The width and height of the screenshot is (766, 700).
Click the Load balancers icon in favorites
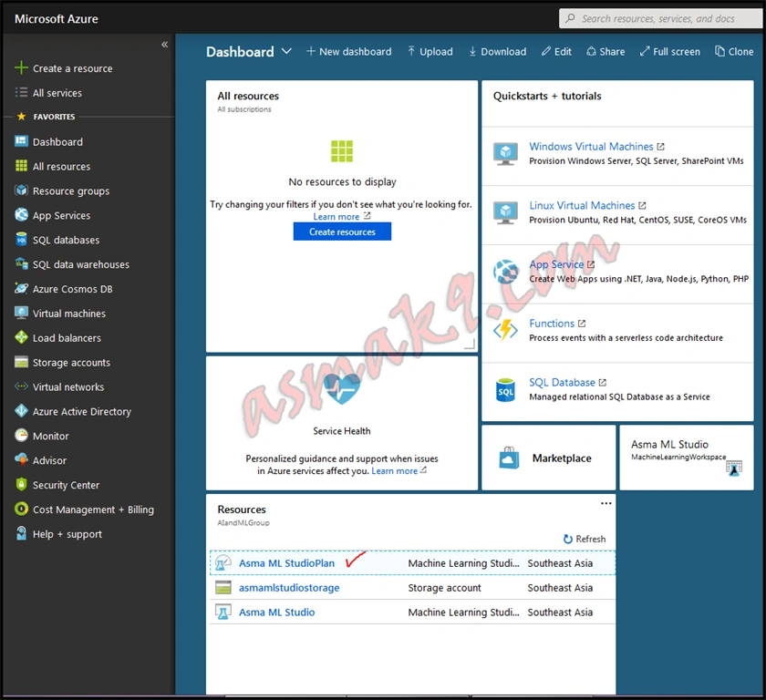tap(21, 337)
